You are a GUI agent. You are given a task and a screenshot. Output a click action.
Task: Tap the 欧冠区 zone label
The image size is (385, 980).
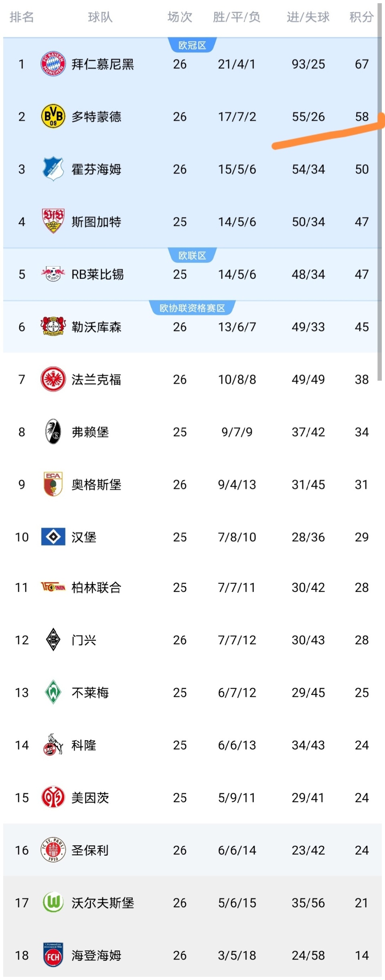(192, 45)
